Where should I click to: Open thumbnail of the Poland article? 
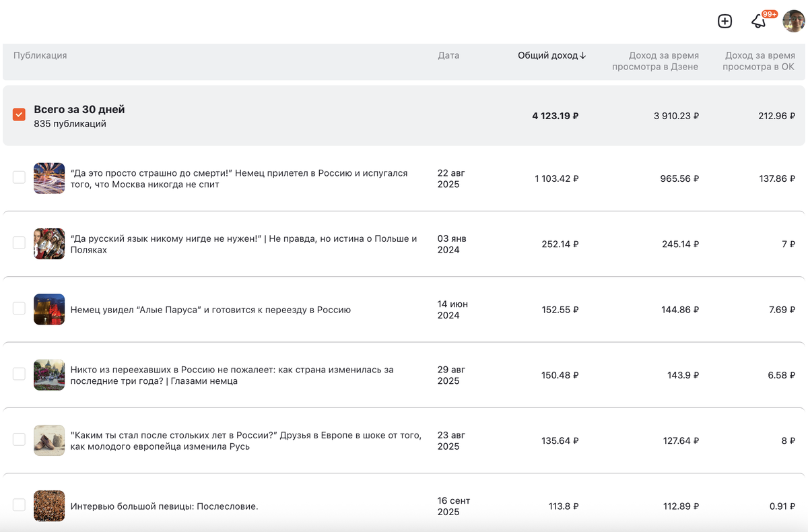click(49, 243)
